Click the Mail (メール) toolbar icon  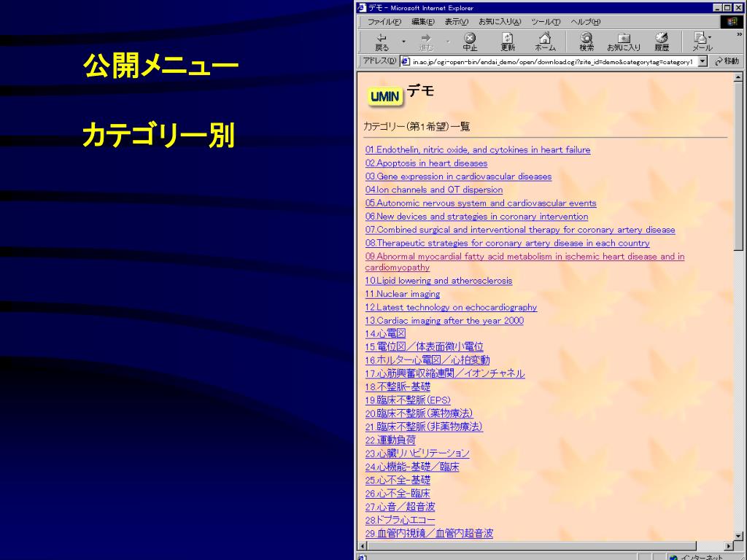pyautogui.click(x=703, y=42)
